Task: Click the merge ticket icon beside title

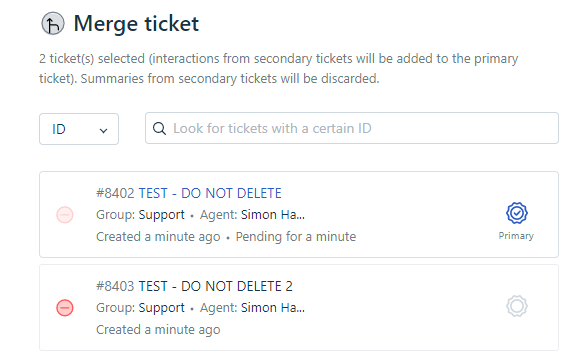Action: [x=53, y=23]
